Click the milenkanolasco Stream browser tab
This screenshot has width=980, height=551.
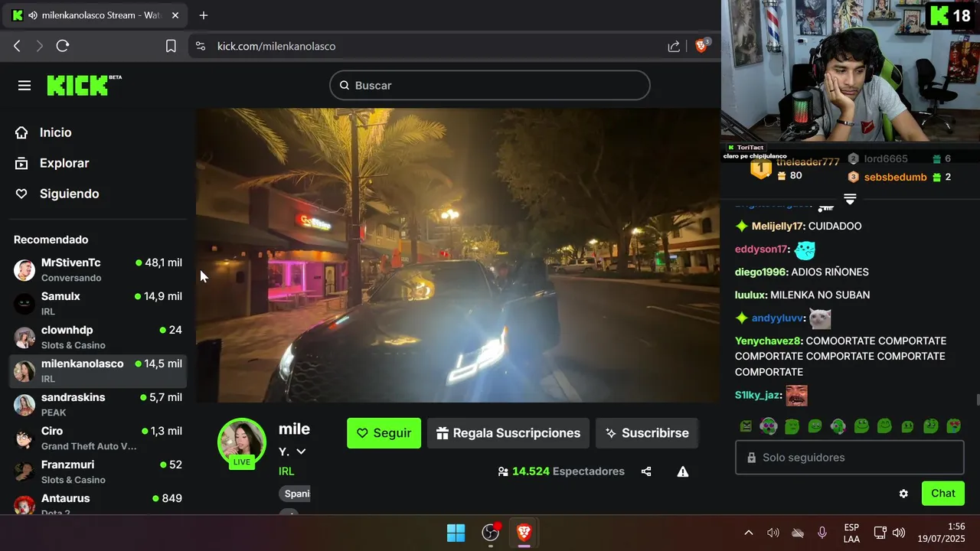[96, 15]
